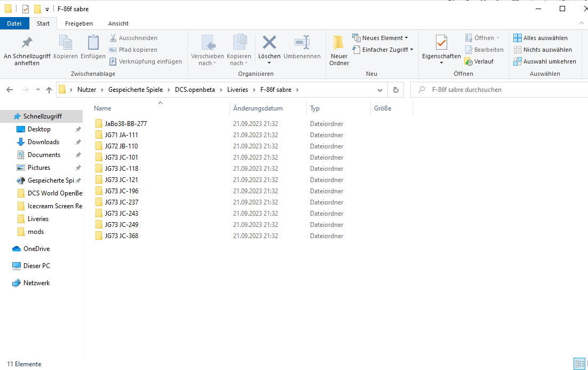
Task: Pin folder with An Schnellzugriff anheften
Action: coord(27,51)
